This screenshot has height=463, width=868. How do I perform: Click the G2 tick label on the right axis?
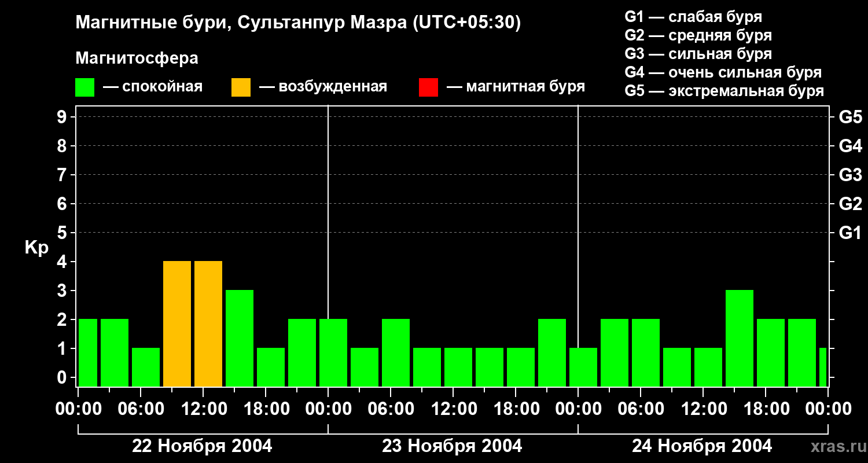851,204
